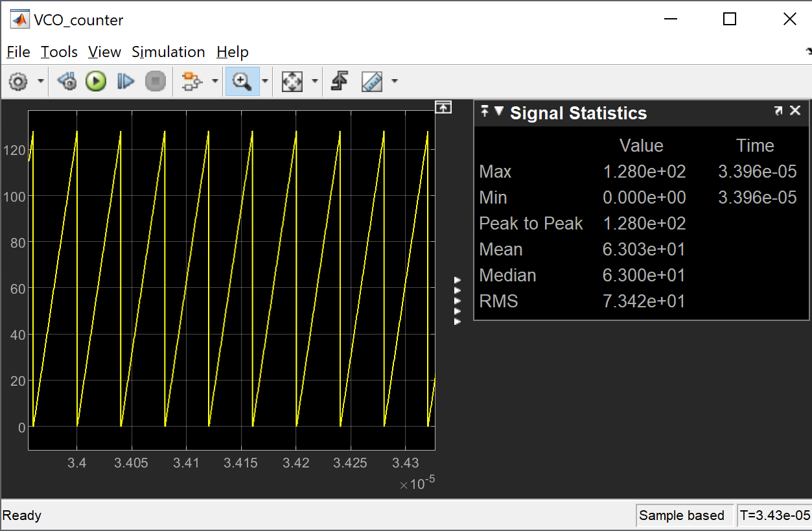The height and width of the screenshot is (531, 812).
Task: Toggle the Zoom In tool
Action: click(x=240, y=81)
